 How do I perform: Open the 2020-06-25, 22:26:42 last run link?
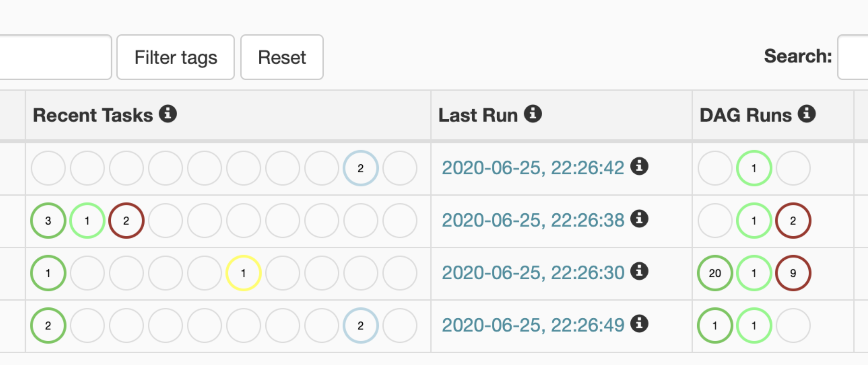[533, 168]
